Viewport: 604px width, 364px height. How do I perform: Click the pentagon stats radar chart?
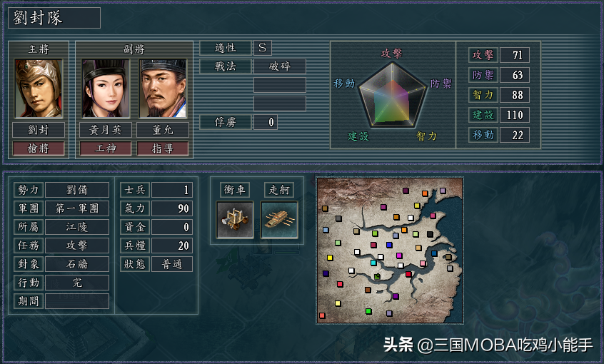point(392,95)
